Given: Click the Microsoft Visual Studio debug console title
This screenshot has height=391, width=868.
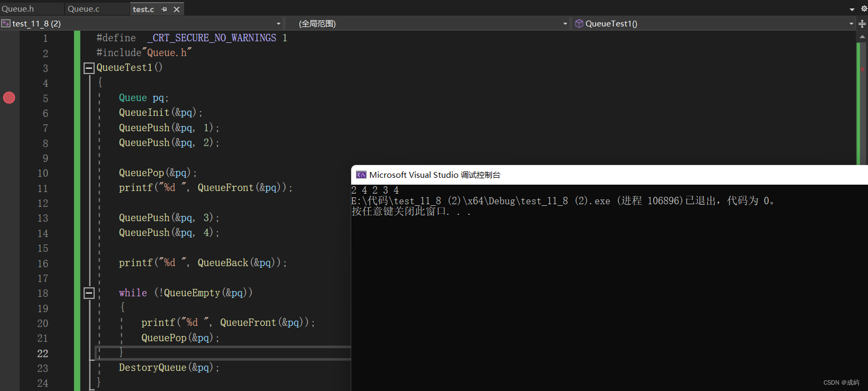Looking at the screenshot, I should [435, 175].
